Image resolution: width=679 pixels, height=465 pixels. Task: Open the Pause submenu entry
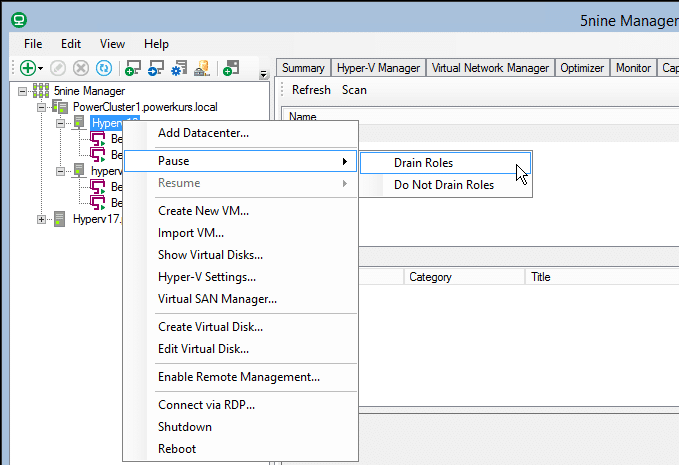pyautogui.click(x=240, y=161)
